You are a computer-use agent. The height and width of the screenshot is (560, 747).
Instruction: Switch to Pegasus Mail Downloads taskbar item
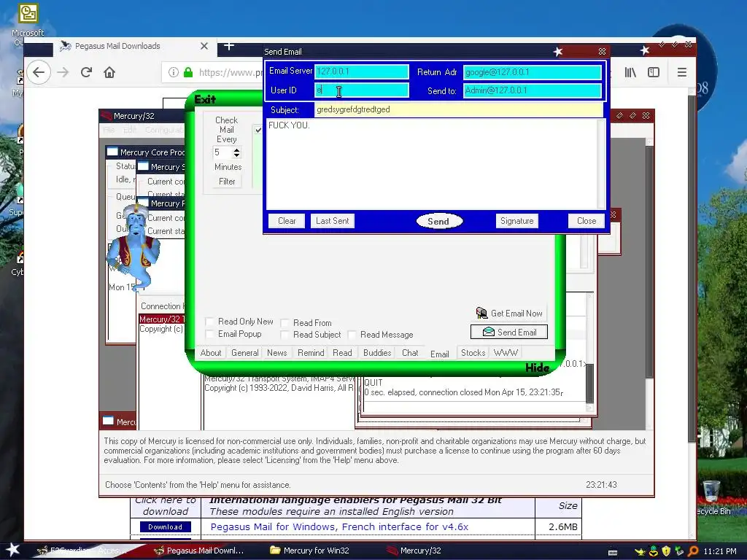199,551
